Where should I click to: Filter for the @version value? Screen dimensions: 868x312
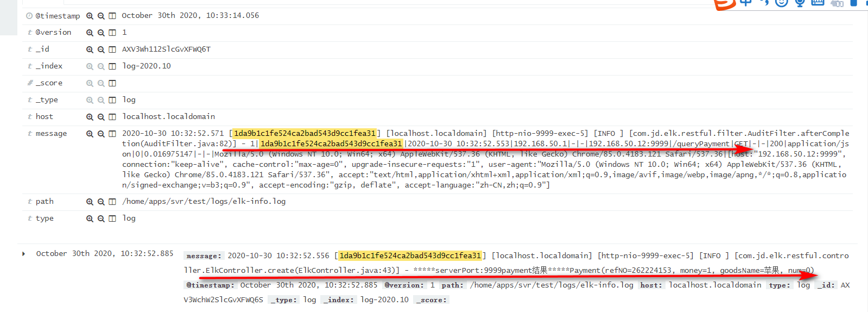click(x=90, y=33)
